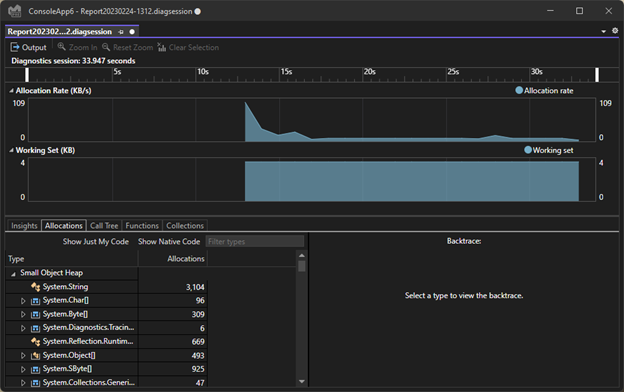Expand the System.SByte[] row

[23, 369]
